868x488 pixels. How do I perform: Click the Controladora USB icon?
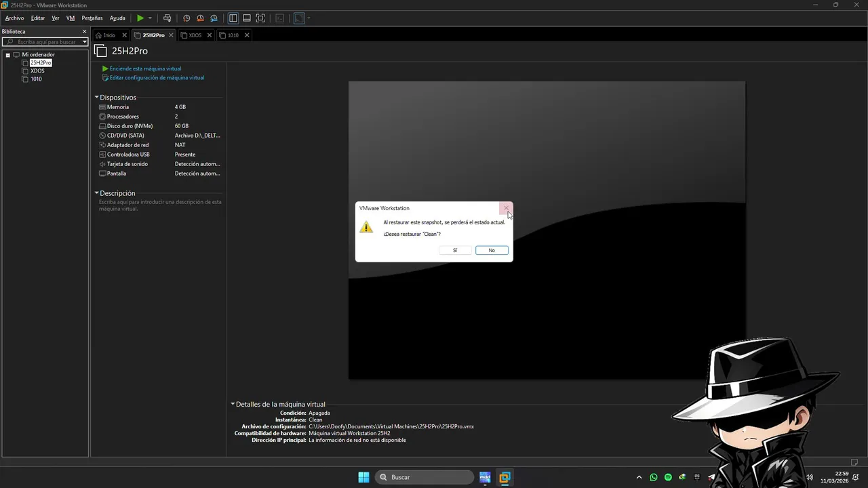coord(102,155)
